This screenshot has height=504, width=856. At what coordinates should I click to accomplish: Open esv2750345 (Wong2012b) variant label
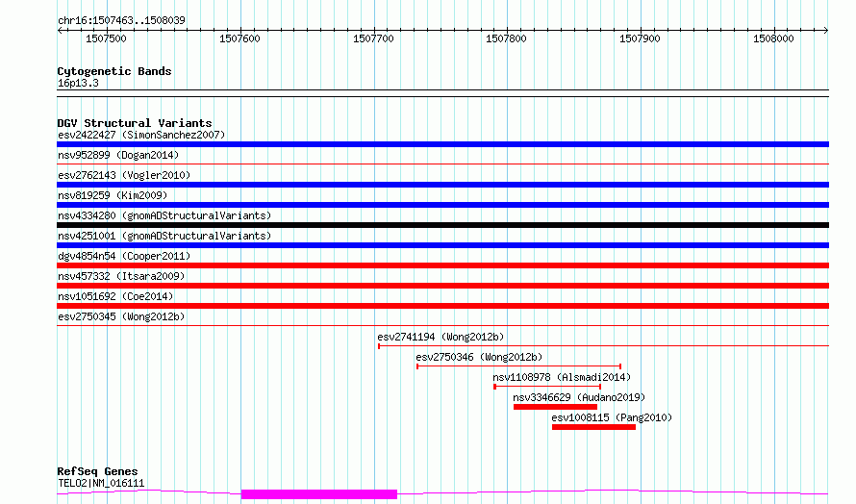coord(121,316)
